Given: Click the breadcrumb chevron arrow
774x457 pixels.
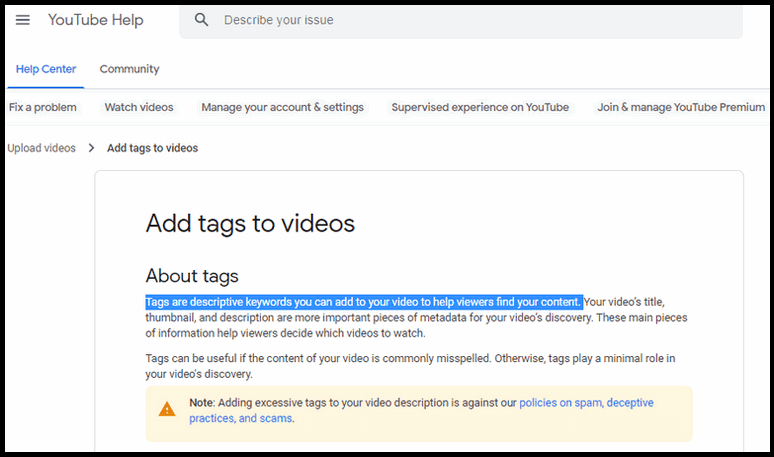Looking at the screenshot, I should point(91,148).
